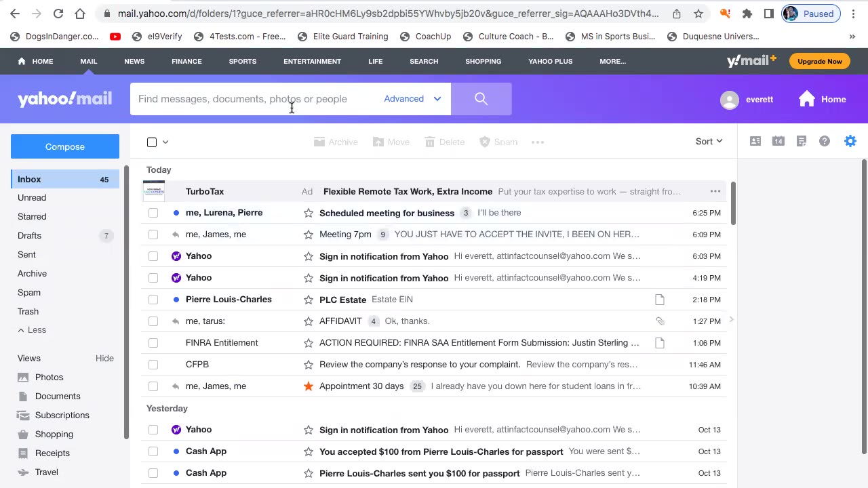Image resolution: width=868 pixels, height=488 pixels.
Task: Star the AFFIDAVIT email
Action: click(309, 321)
